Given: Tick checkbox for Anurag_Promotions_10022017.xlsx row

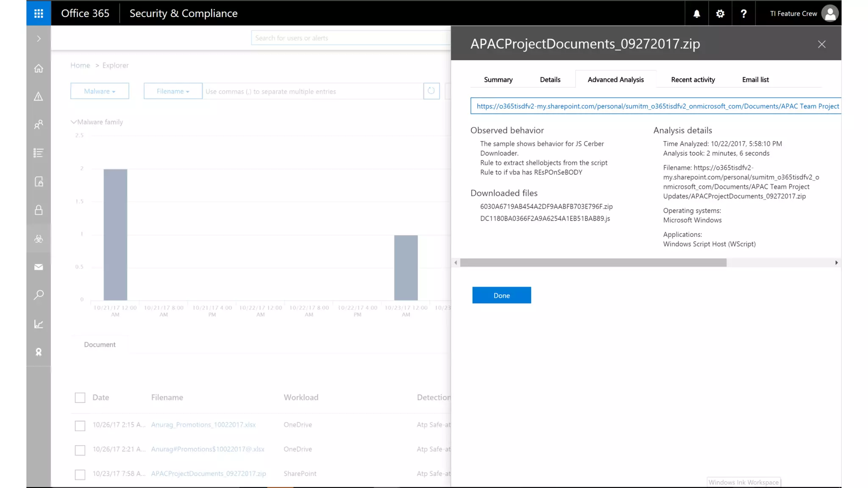Looking at the screenshot, I should pos(80,425).
